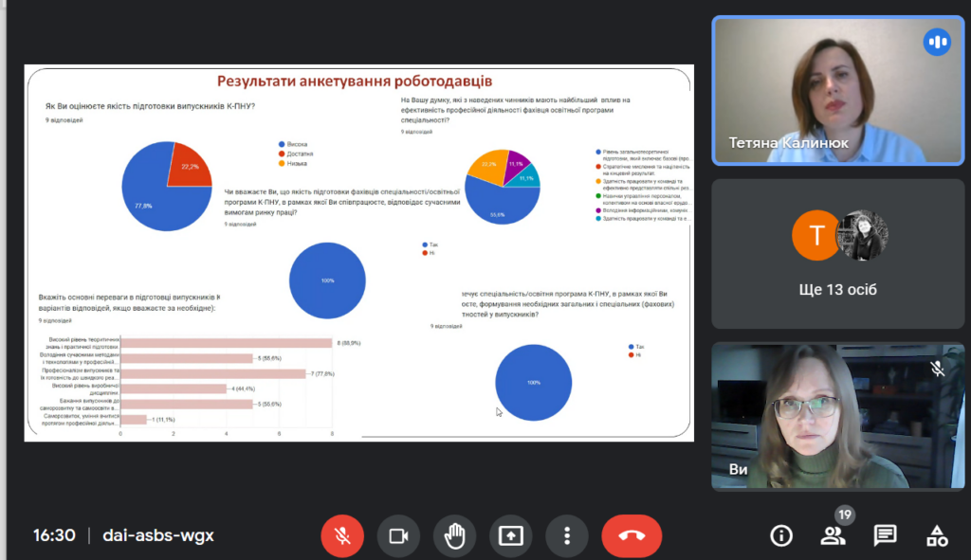
Task: Click the participant count badge showing 19
Action: click(x=844, y=515)
